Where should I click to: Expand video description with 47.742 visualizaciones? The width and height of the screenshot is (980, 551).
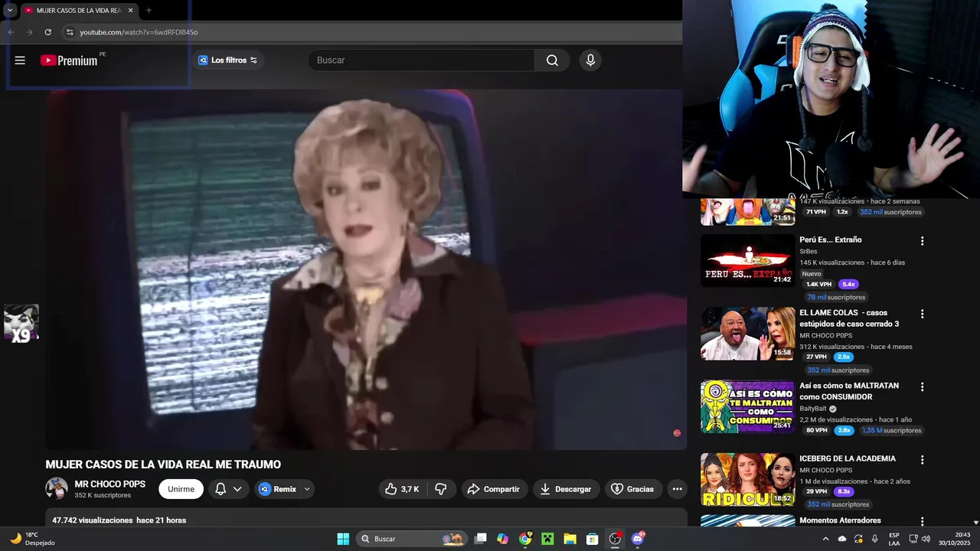tap(366, 518)
